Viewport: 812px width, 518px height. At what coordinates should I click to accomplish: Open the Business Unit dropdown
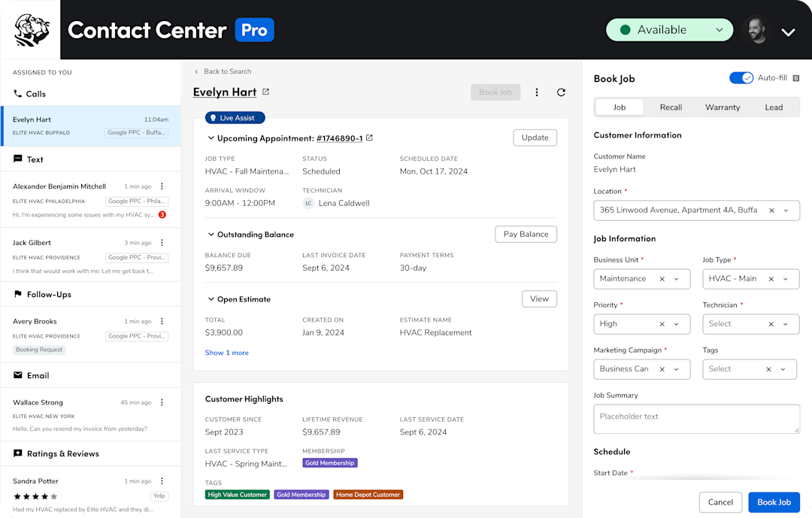pyautogui.click(x=677, y=279)
